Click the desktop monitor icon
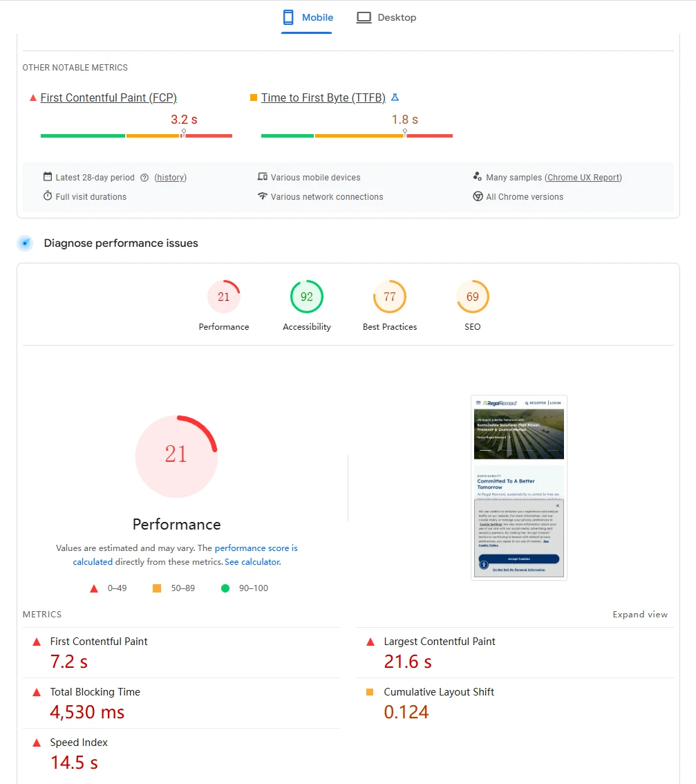 click(x=364, y=17)
